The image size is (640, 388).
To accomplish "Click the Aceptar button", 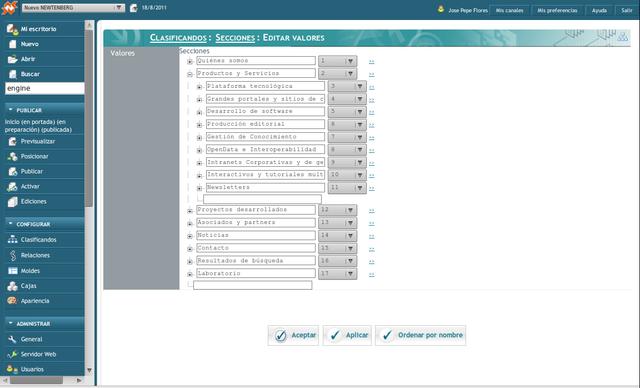I will [293, 335].
